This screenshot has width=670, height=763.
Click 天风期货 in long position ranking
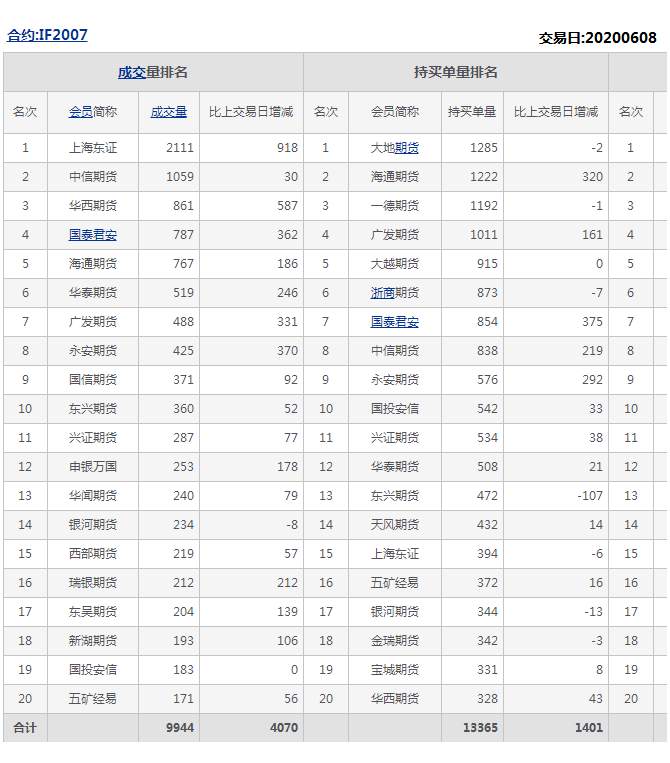point(395,525)
